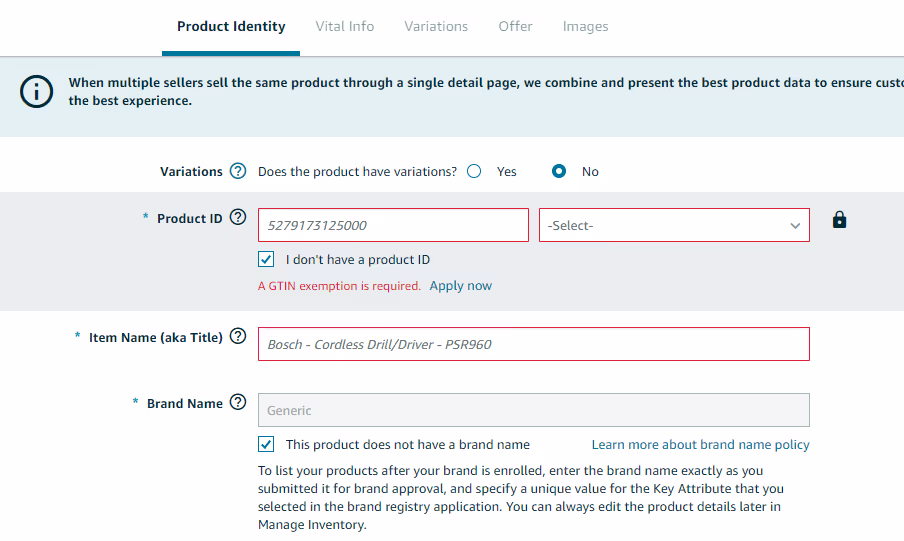Click help icon next to Brand Name
This screenshot has width=904, height=541.
(238, 403)
